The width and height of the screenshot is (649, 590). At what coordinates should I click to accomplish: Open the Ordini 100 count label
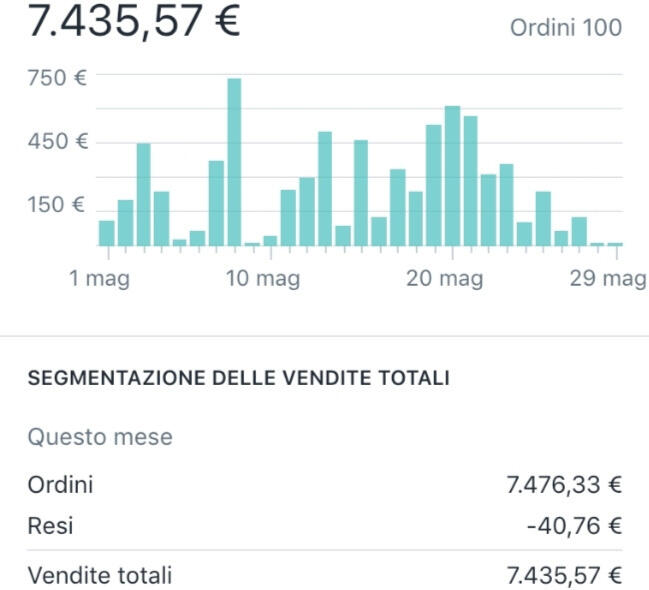[x=566, y=28]
